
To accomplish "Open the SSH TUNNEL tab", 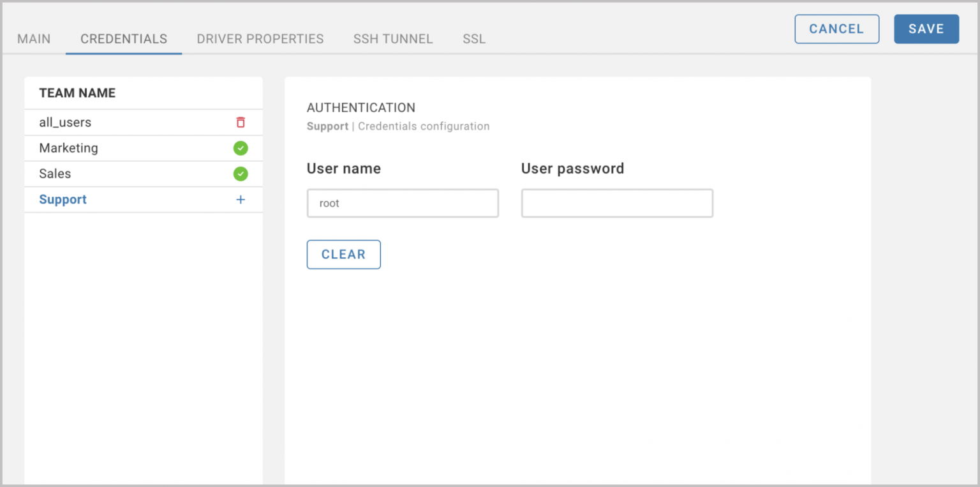I will [x=393, y=39].
